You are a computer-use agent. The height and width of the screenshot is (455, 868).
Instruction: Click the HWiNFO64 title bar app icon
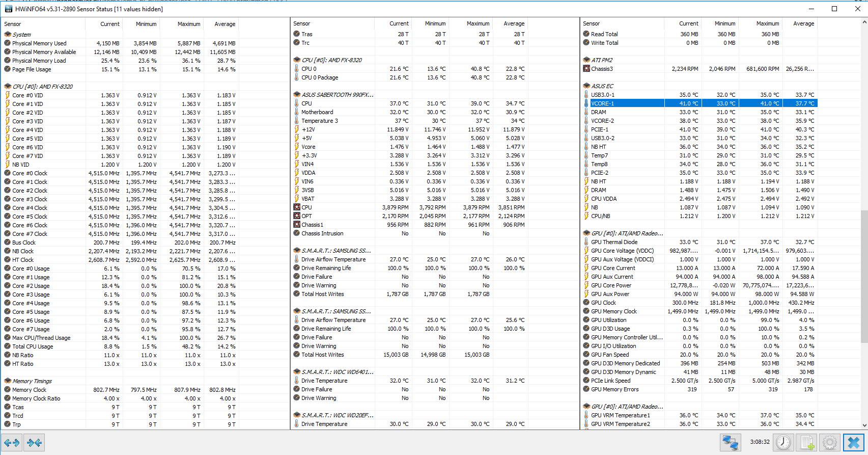9,9
